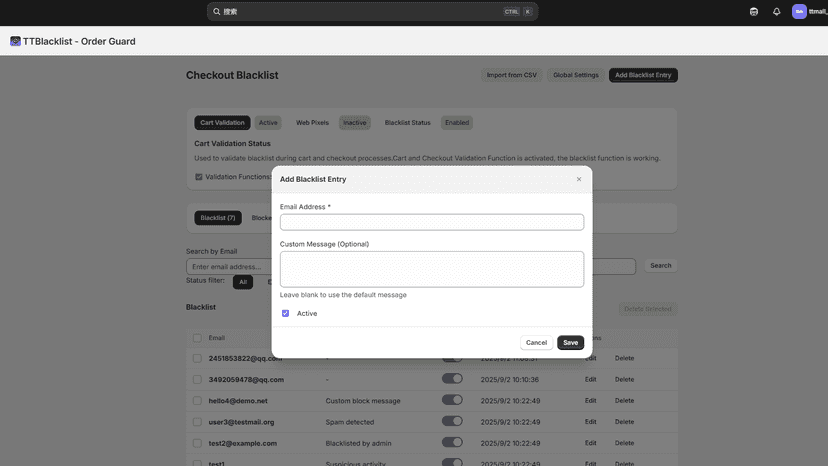Viewport: 828px width, 466px height.
Task: Toggle the switch for hello4@demo.net
Action: [x=452, y=400]
